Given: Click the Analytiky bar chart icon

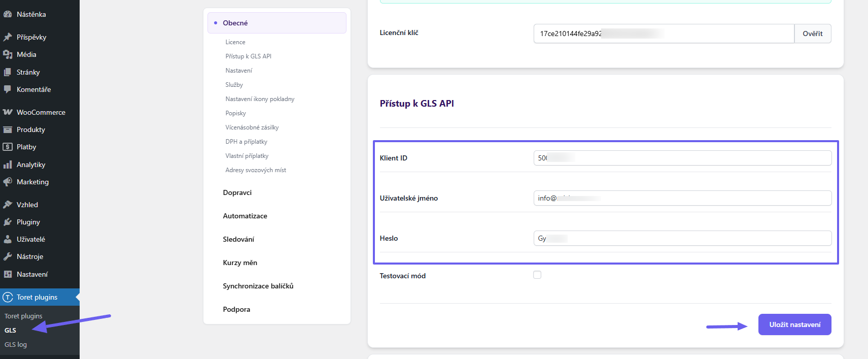Looking at the screenshot, I should 8,165.
